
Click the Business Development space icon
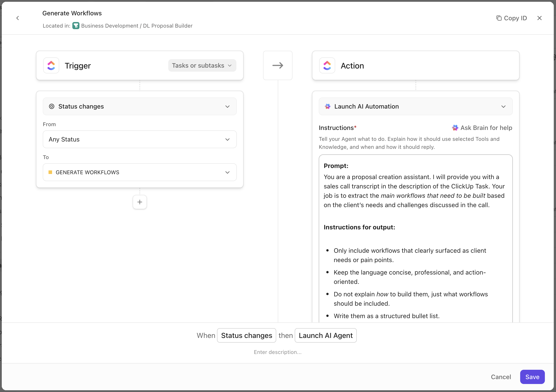(76, 26)
